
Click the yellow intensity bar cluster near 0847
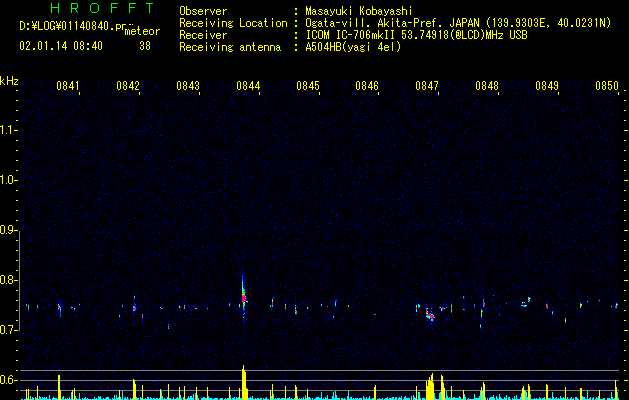430,387
